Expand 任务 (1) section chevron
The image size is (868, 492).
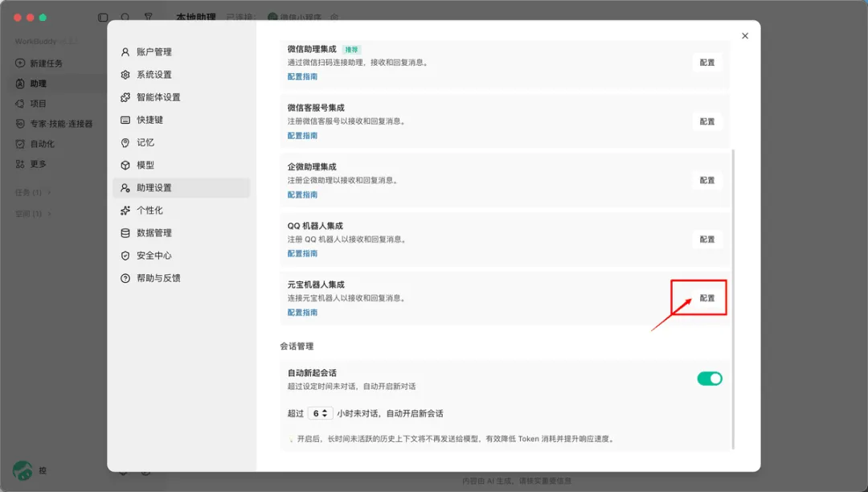coord(49,193)
